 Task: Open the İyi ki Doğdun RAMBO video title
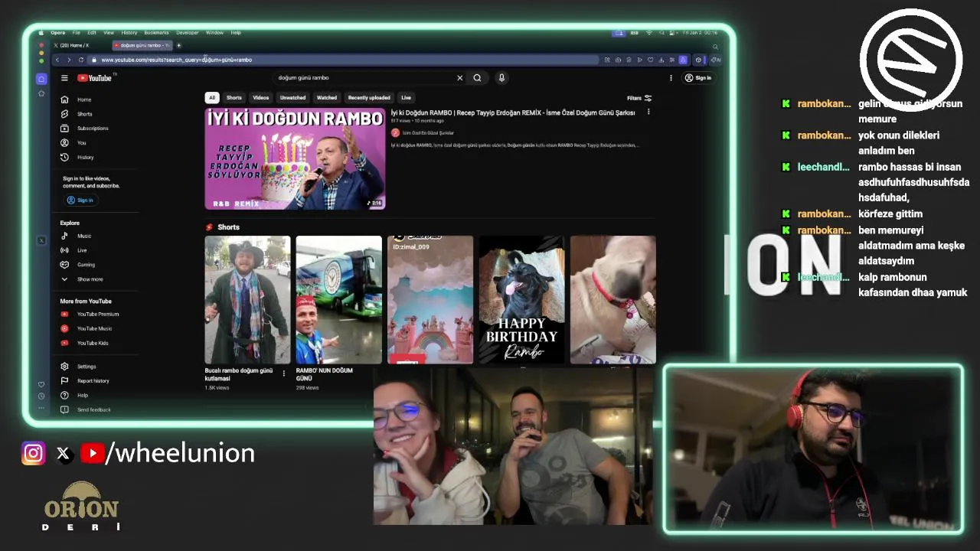(x=513, y=112)
